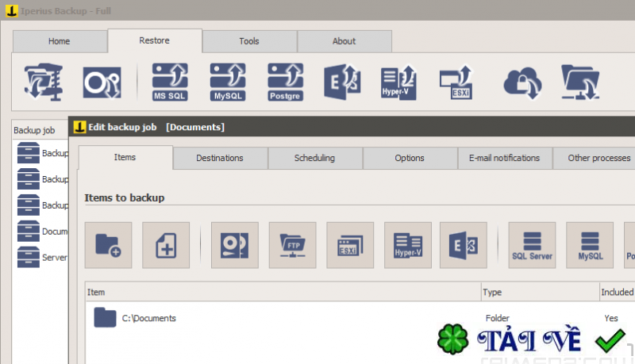635x364 pixels.
Task: Add a file to the backup items
Action: coord(166,245)
